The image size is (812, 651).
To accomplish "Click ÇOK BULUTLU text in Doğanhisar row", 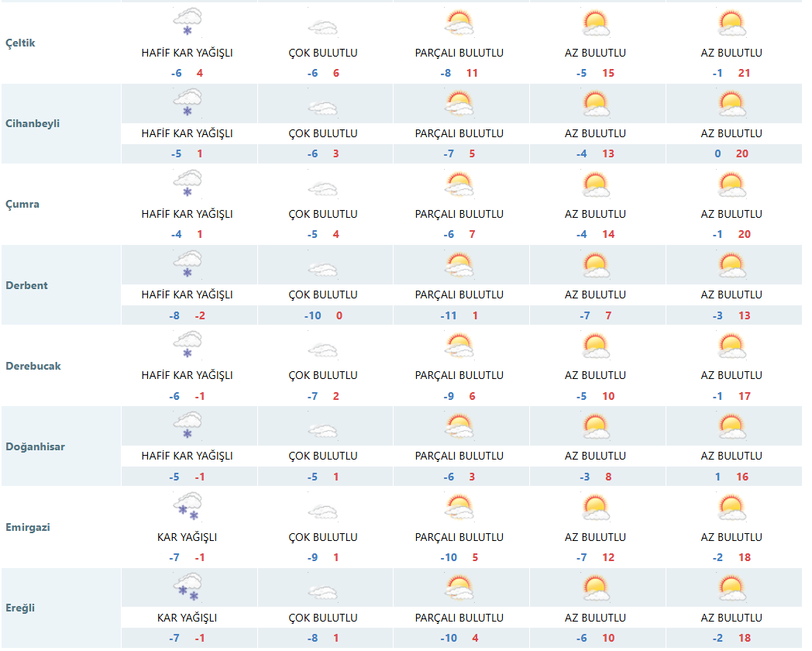I will pyautogui.click(x=323, y=456).
